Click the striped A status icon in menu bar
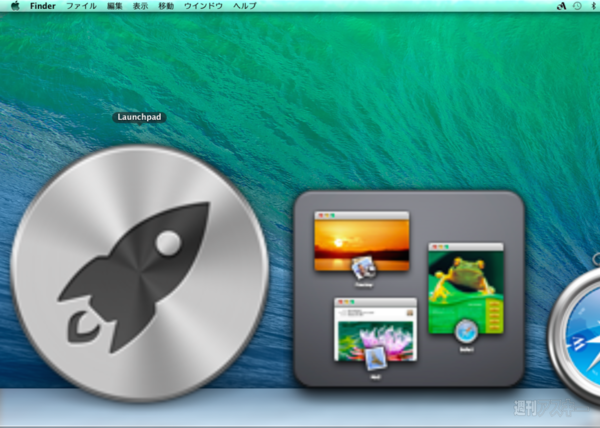Screen dimensions: 600x428 point(561,6)
